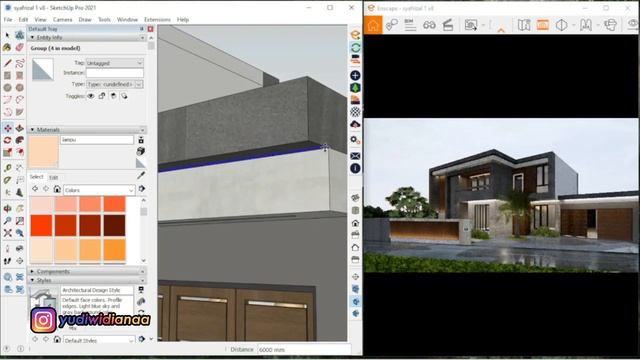Open BIM info in Enscape toolbar
The height and width of the screenshot is (360, 640).
pyautogui.click(x=410, y=25)
